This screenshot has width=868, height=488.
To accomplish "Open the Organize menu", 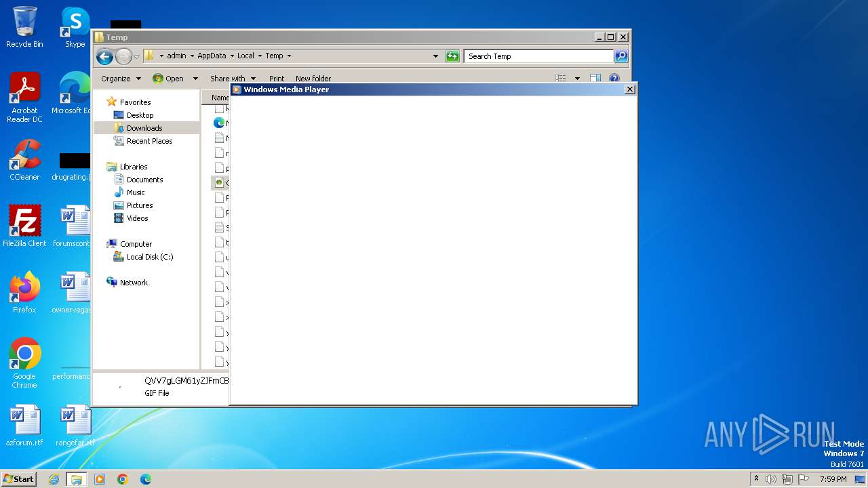I will tap(121, 79).
